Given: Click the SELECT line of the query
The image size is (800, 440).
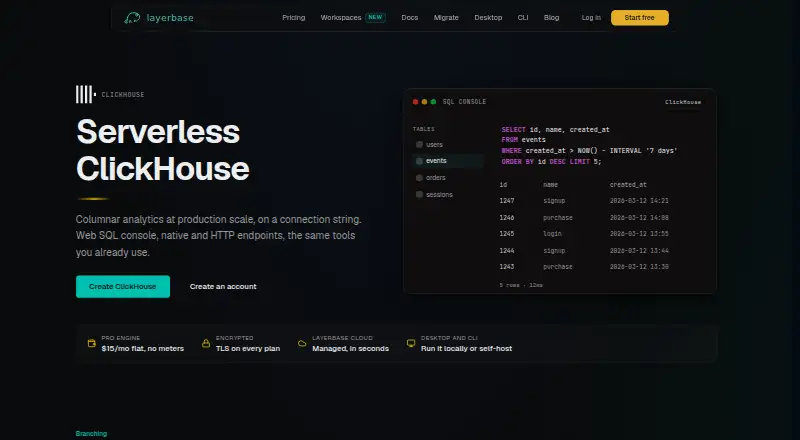Looking at the screenshot, I should 555,130.
